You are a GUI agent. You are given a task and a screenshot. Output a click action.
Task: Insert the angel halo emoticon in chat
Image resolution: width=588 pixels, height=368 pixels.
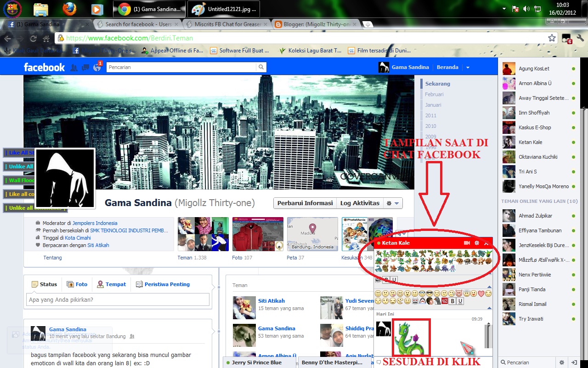point(467,293)
